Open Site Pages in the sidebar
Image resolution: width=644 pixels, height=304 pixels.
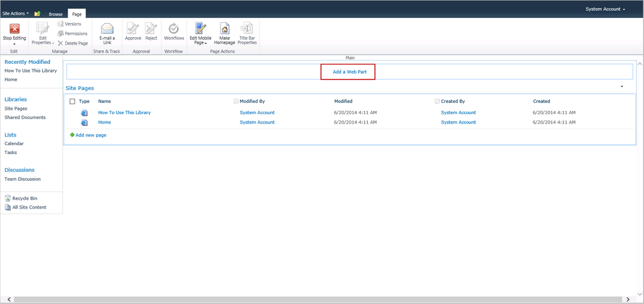[15, 109]
